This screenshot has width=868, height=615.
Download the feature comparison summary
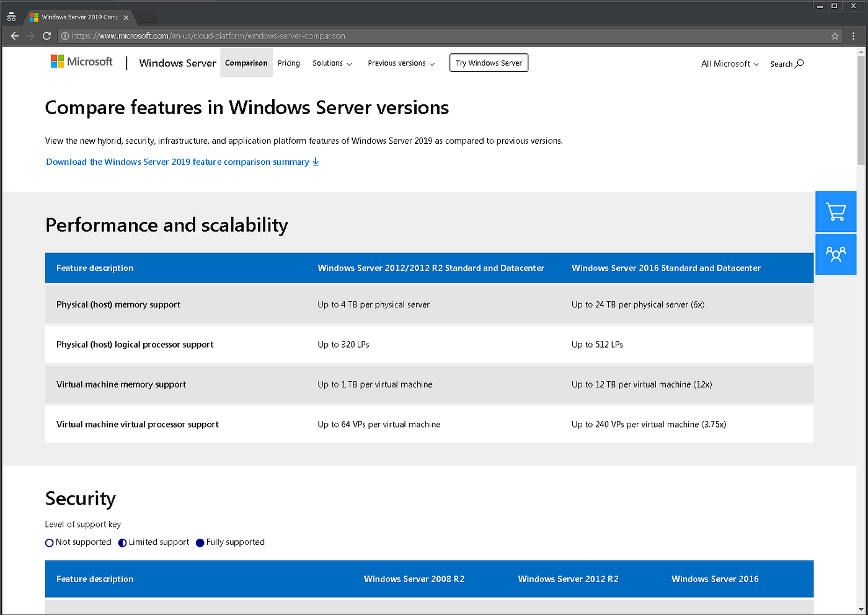pyautogui.click(x=177, y=161)
